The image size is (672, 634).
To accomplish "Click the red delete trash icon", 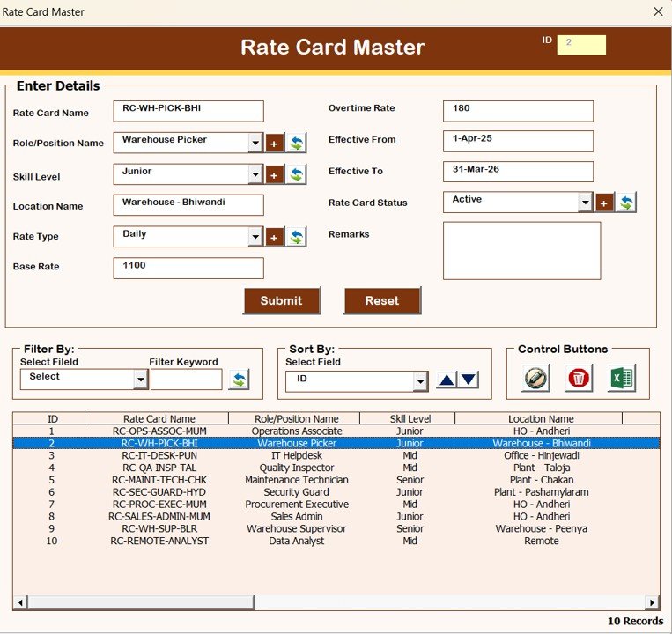I will (x=579, y=378).
